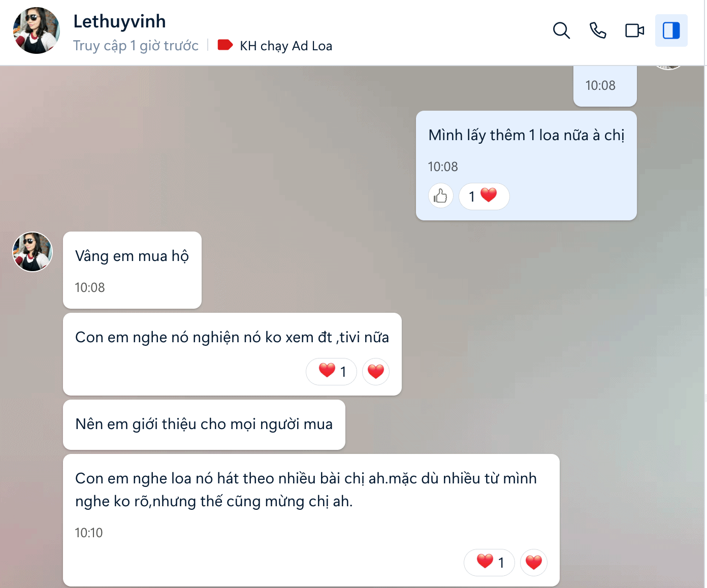Click heart count on 'nghiện' message
The image size is (707, 588).
(331, 372)
